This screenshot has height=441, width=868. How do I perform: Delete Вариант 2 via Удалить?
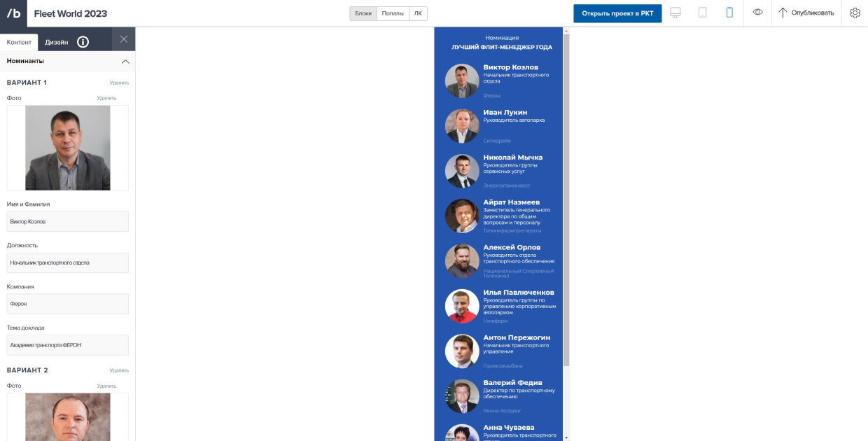[119, 370]
